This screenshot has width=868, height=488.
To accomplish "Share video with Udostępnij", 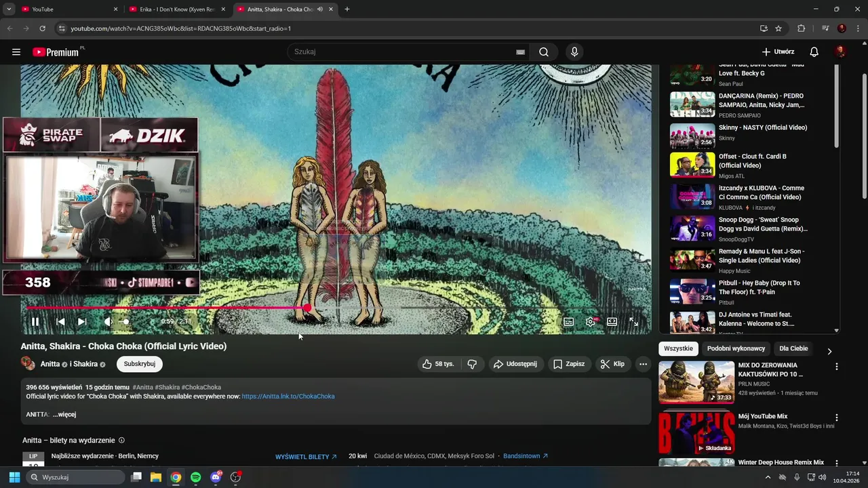I will tap(515, 364).
